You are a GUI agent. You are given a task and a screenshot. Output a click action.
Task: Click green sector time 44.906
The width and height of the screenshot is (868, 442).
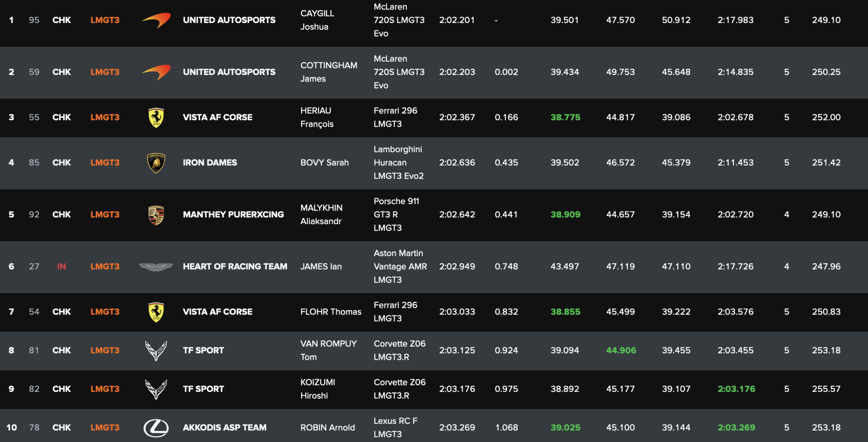[x=621, y=350]
